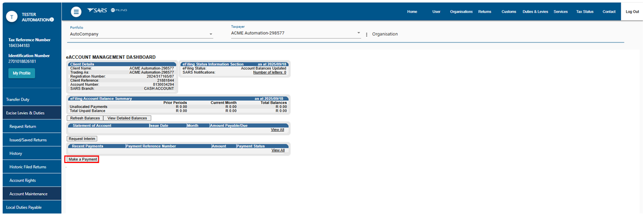Image resolution: width=644 pixels, height=214 pixels.
Task: Click View Detailed Balances button
Action: (x=127, y=118)
